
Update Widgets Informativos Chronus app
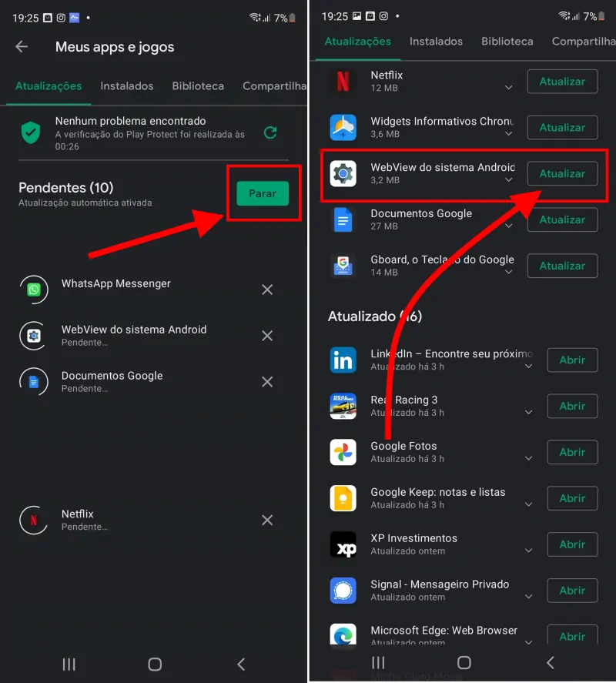click(x=562, y=128)
